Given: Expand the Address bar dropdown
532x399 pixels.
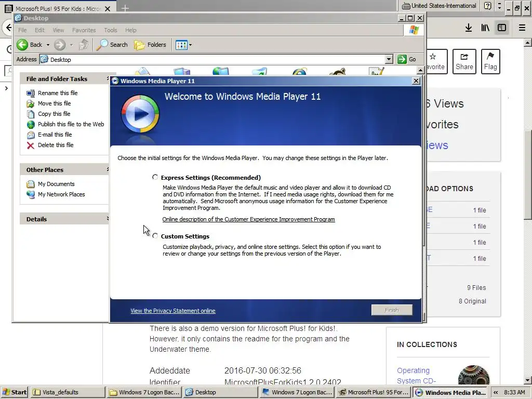Looking at the screenshot, I should pyautogui.click(x=389, y=59).
